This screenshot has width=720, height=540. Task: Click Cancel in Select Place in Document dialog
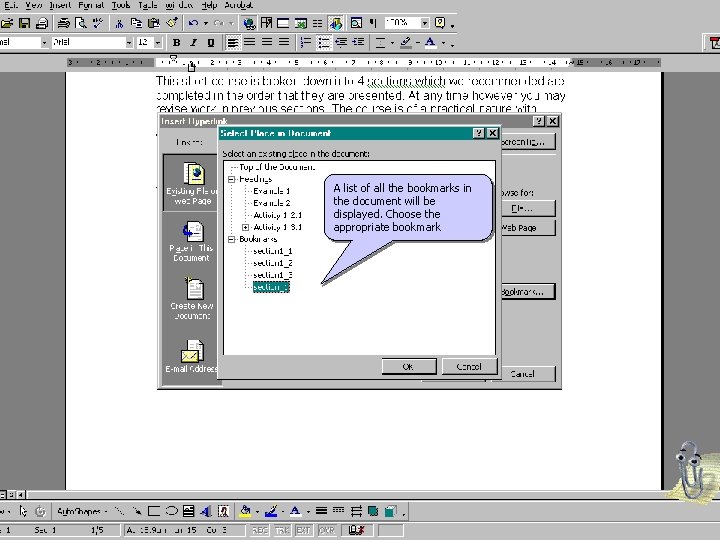(x=469, y=366)
